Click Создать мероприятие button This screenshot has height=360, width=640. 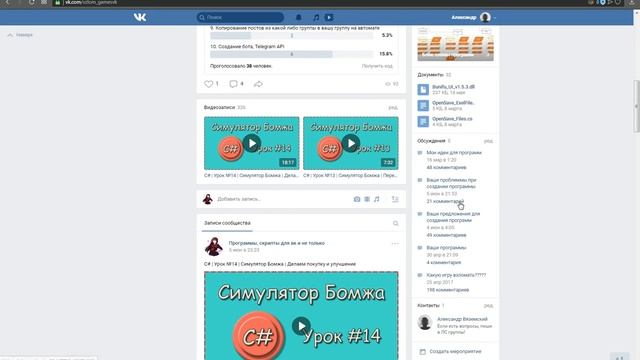click(451, 351)
